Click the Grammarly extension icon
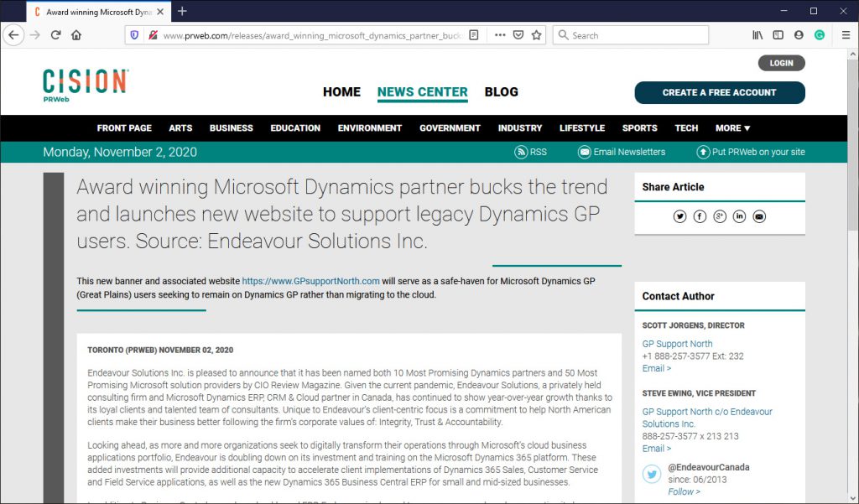 pyautogui.click(x=820, y=35)
